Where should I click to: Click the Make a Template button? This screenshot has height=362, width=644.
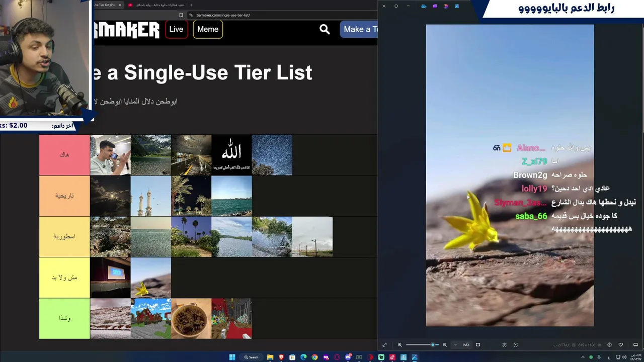click(359, 30)
